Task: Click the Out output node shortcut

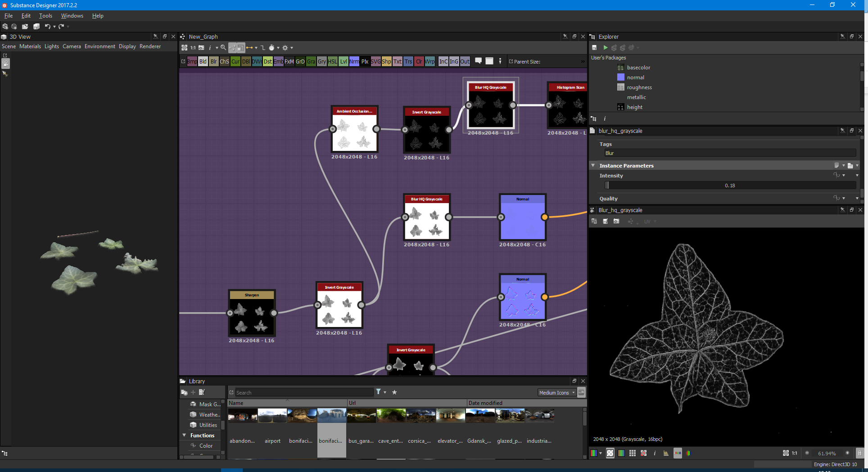Action: pyautogui.click(x=465, y=62)
